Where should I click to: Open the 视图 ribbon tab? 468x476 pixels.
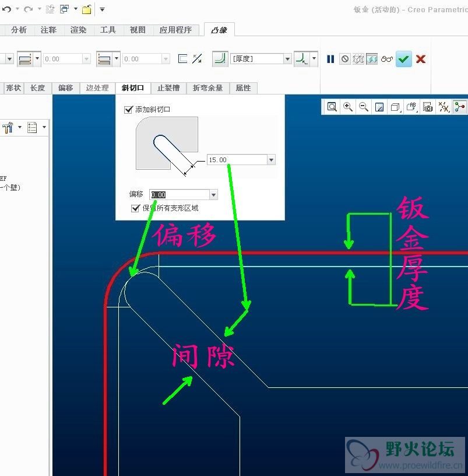(138, 30)
